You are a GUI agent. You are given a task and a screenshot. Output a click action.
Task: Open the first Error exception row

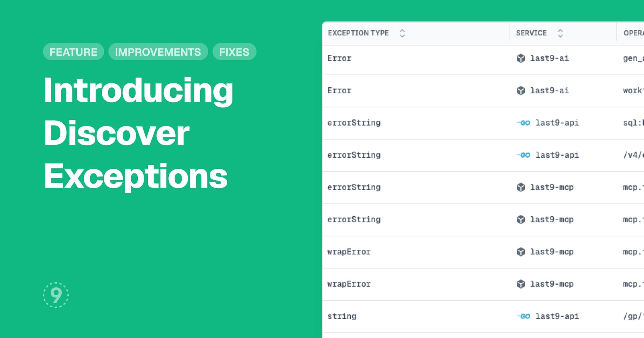339,58
